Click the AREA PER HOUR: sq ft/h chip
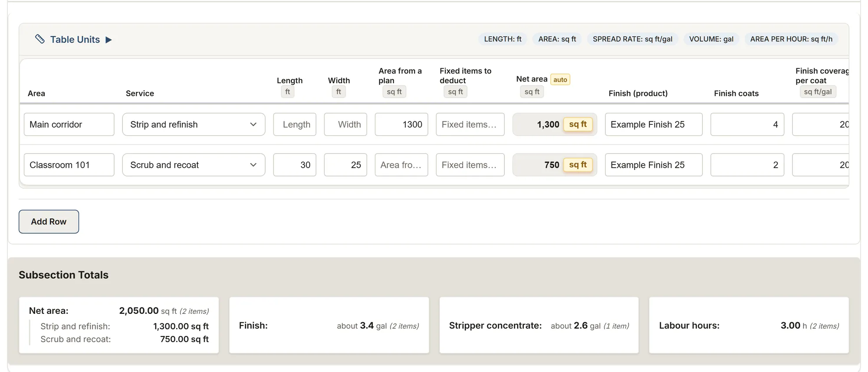This screenshot has height=372, width=868. [x=791, y=39]
